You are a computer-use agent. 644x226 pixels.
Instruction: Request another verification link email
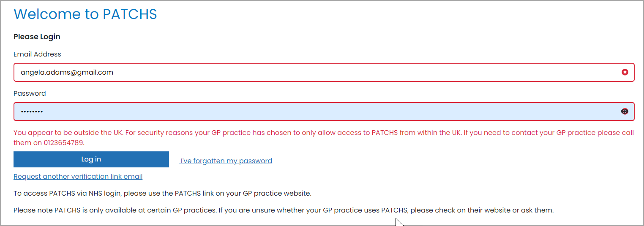(78, 176)
